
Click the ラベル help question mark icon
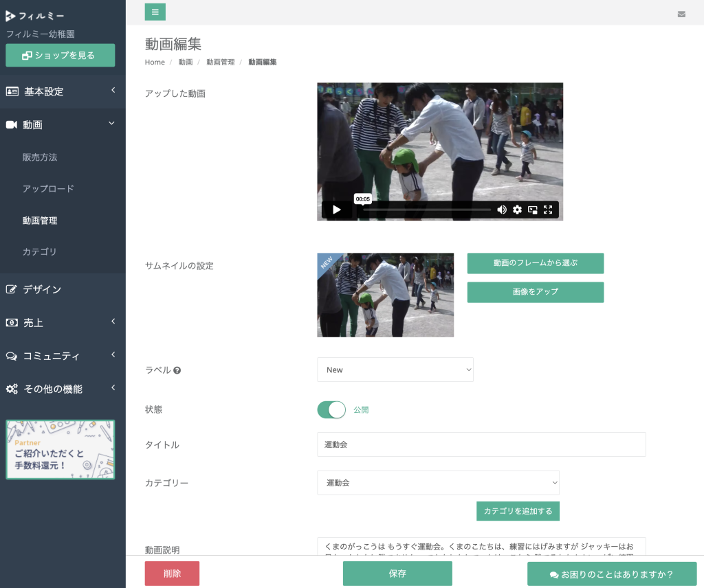click(177, 370)
